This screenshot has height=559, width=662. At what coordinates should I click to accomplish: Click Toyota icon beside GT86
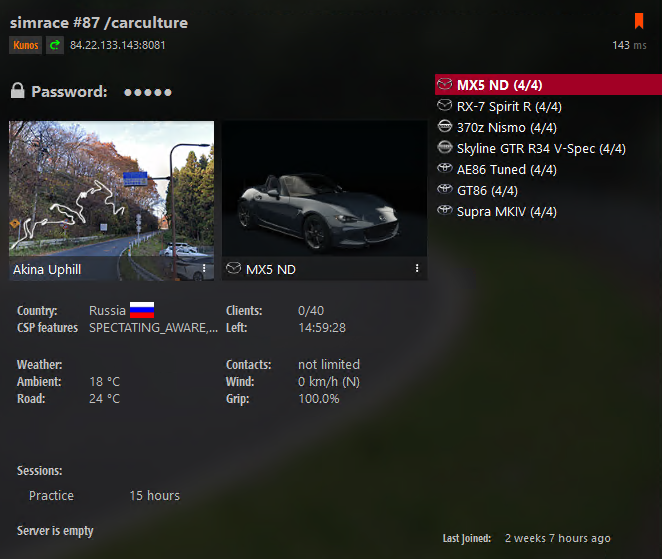point(445,189)
